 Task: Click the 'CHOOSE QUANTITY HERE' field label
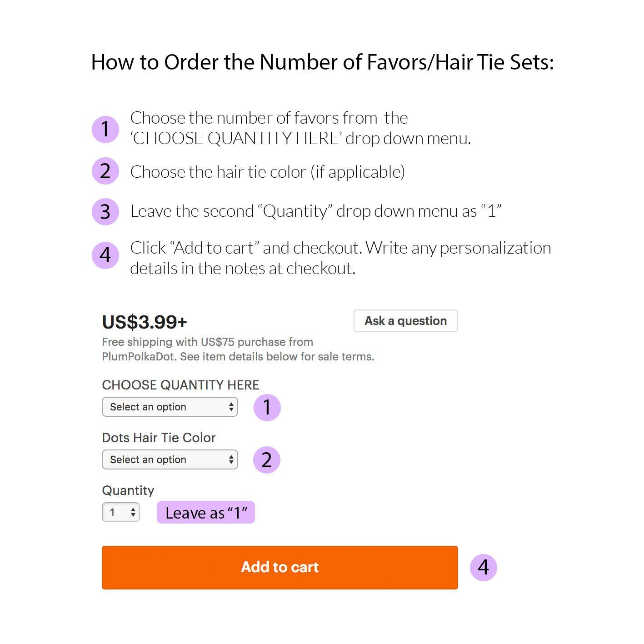pyautogui.click(x=180, y=385)
